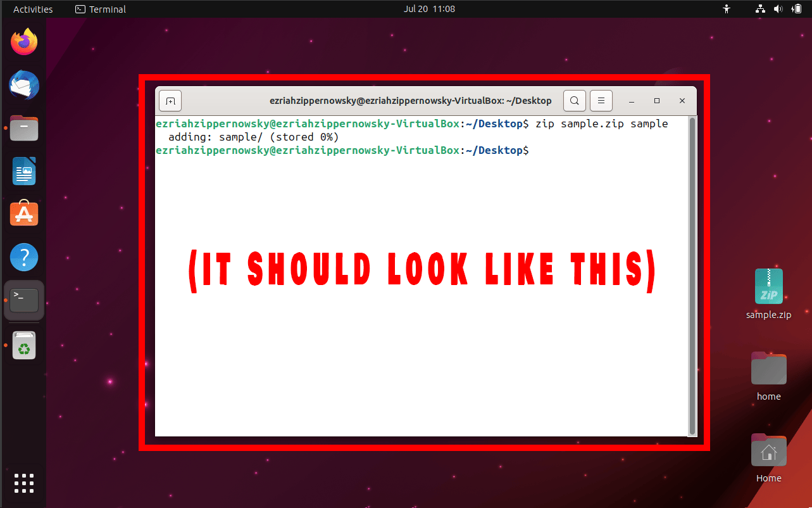
Task: Open LibreOffice Writer from the dock
Action: click(23, 170)
